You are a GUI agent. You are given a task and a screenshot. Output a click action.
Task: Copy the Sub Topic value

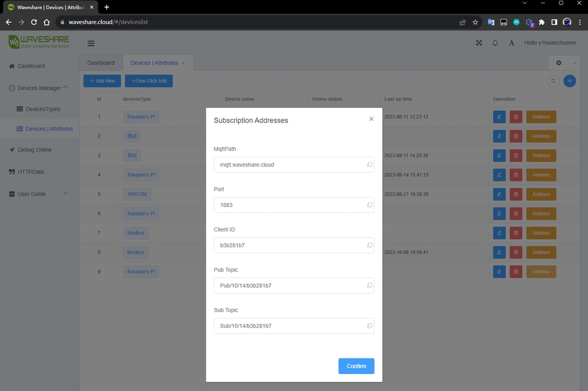pos(370,326)
